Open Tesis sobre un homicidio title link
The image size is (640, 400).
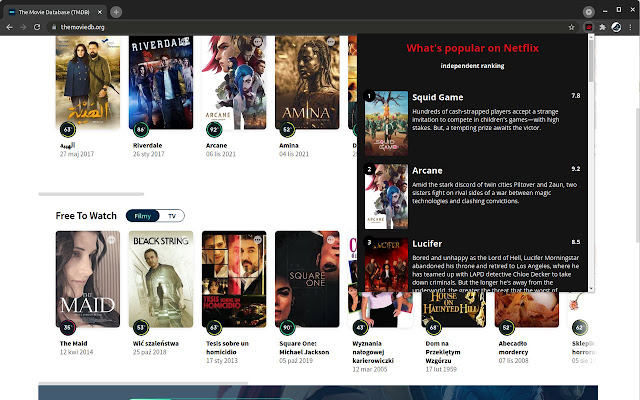[x=227, y=347]
